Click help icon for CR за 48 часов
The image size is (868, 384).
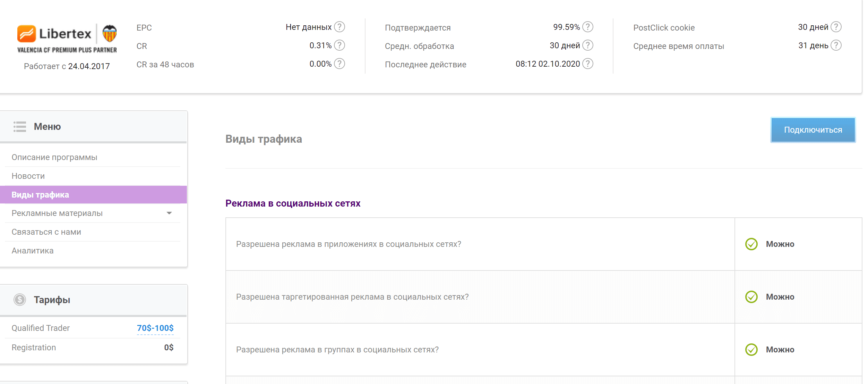coord(339,64)
